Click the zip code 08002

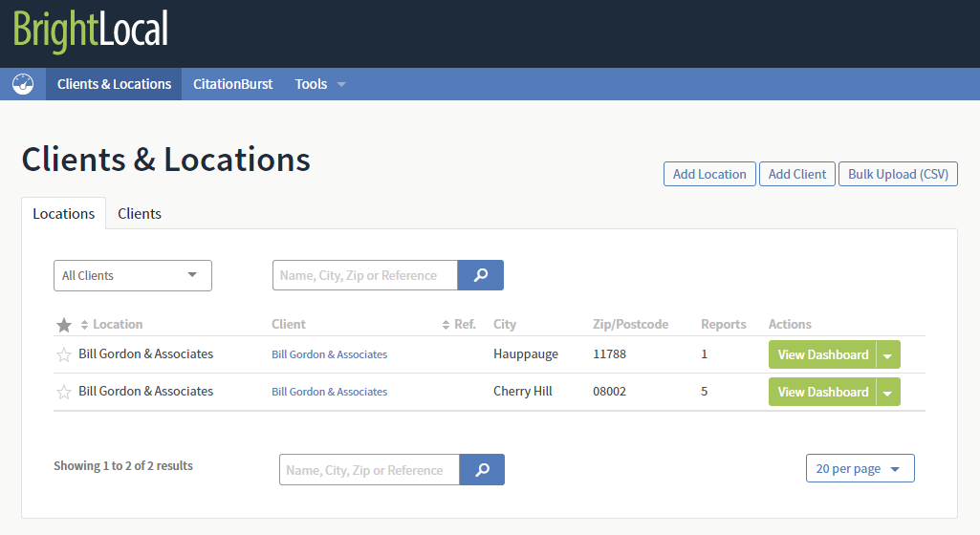point(609,392)
